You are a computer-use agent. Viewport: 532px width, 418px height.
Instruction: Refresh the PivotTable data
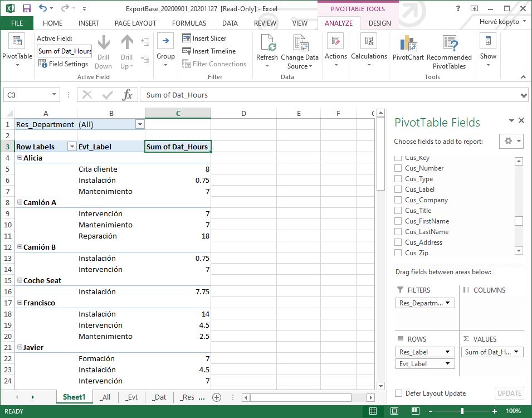(x=267, y=50)
